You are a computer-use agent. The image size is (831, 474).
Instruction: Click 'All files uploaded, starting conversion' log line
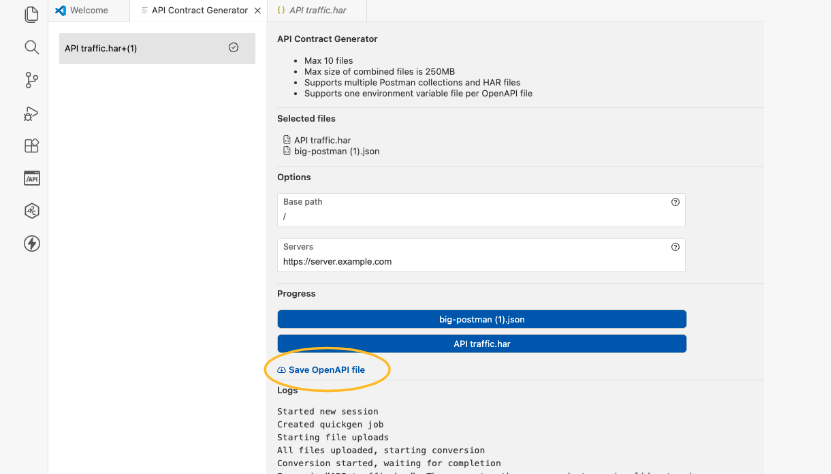coord(381,450)
